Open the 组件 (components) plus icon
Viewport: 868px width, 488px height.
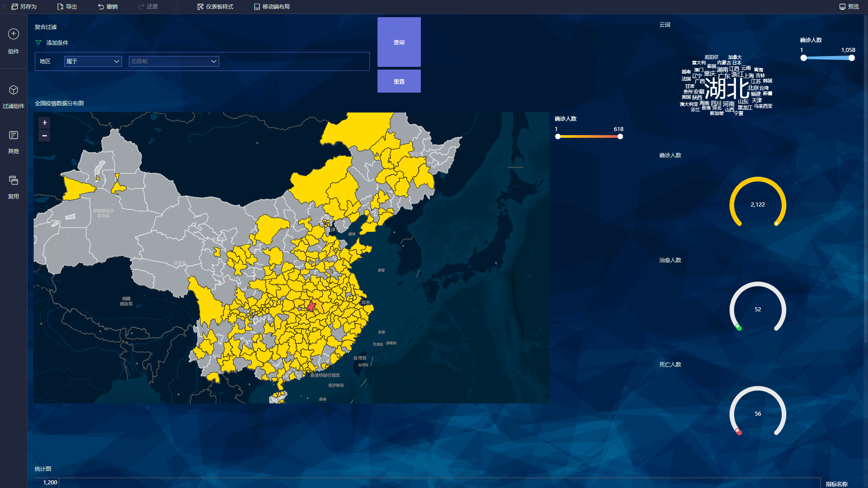14,34
